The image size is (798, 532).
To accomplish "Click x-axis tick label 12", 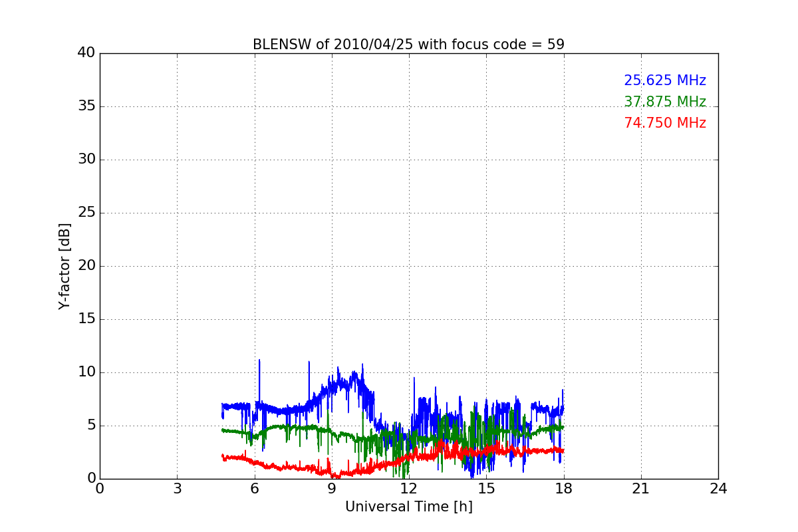I will [409, 489].
